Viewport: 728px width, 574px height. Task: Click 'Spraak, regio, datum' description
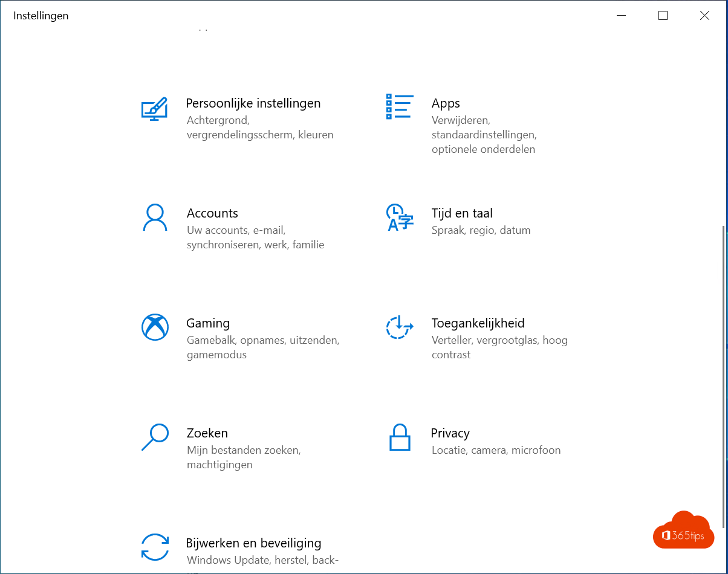pyautogui.click(x=481, y=230)
